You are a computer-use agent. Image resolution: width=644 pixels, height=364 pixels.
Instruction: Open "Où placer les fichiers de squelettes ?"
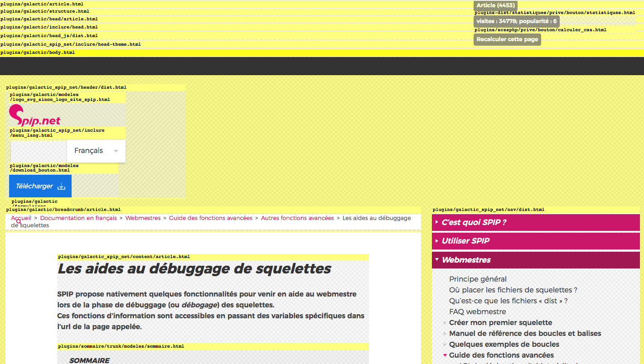point(513,290)
